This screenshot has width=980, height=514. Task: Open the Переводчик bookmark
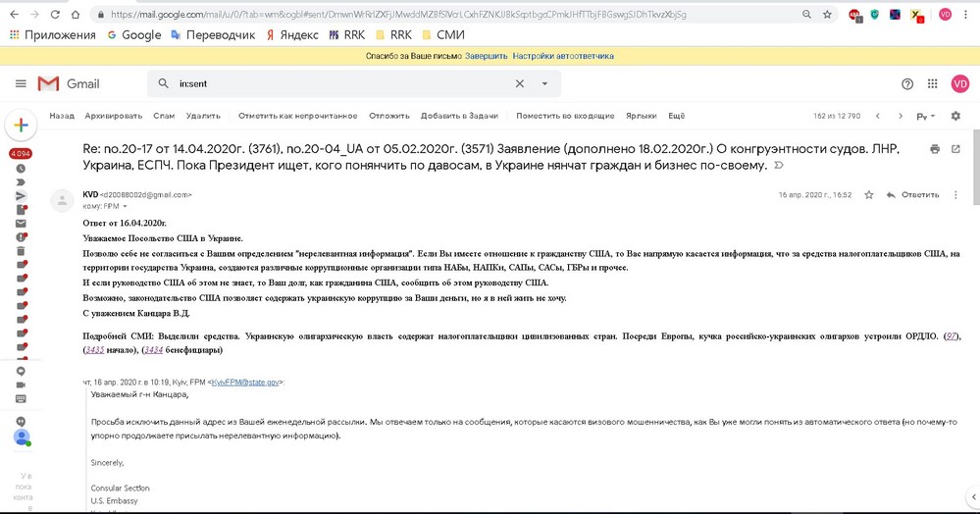click(x=213, y=35)
